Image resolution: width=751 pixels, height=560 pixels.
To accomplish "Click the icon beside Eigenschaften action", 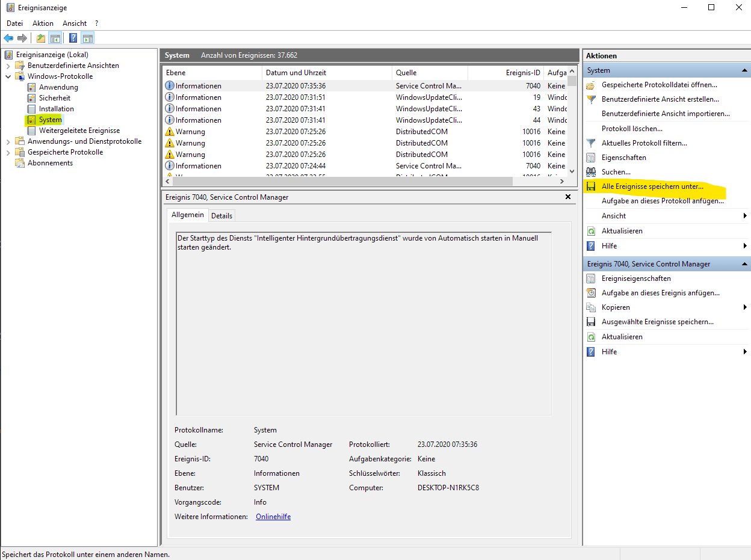I will point(591,158).
